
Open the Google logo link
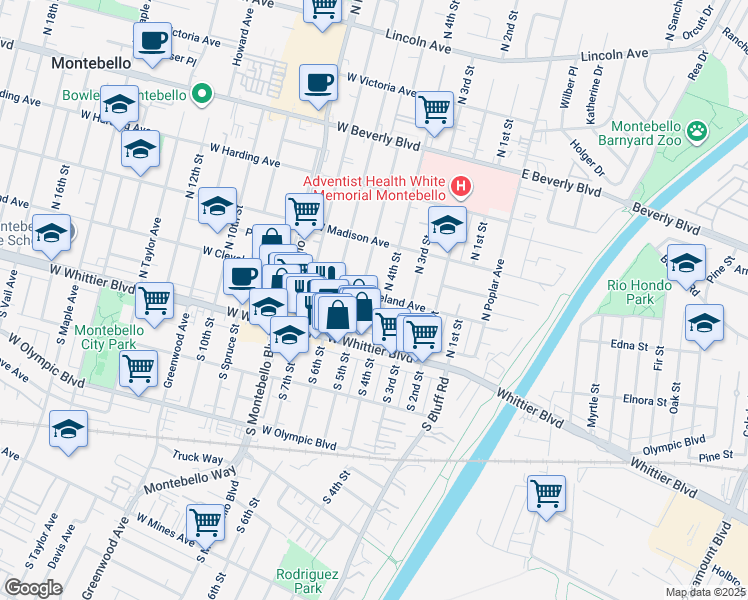coord(33,589)
